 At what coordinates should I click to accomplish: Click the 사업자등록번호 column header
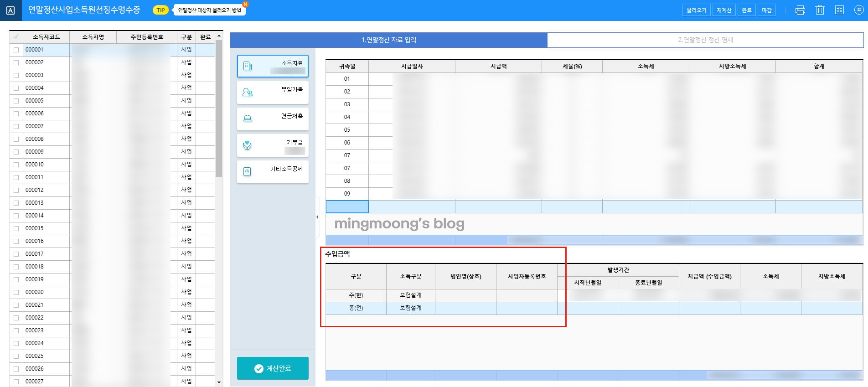[527, 276]
